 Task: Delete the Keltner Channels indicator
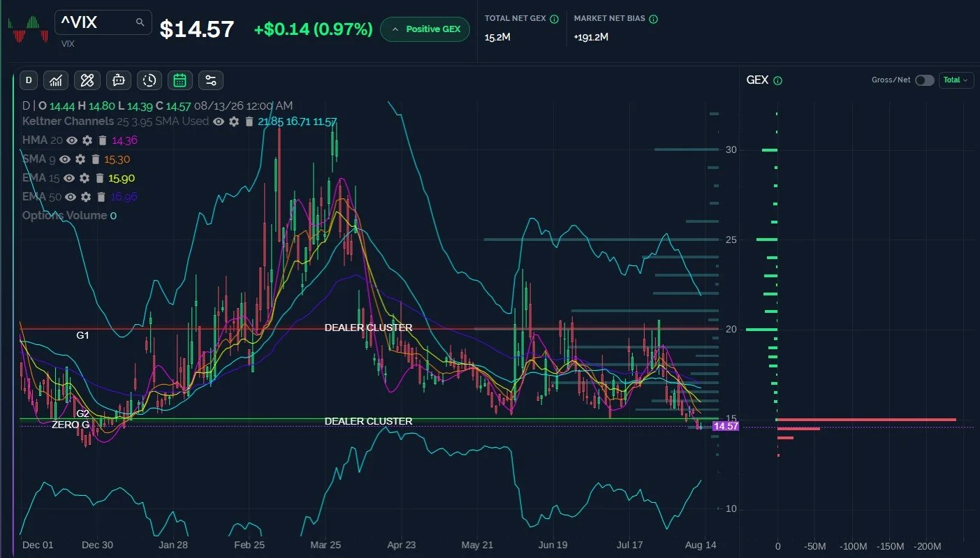249,122
